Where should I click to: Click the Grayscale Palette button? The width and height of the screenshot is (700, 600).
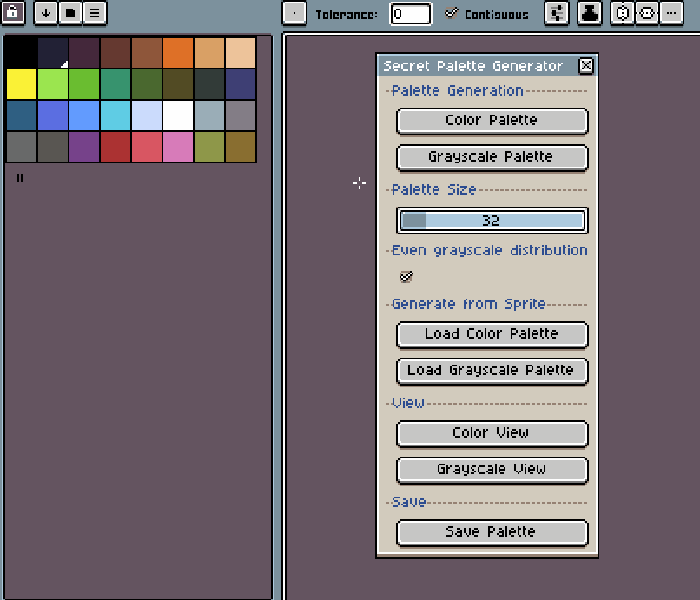pyautogui.click(x=492, y=157)
